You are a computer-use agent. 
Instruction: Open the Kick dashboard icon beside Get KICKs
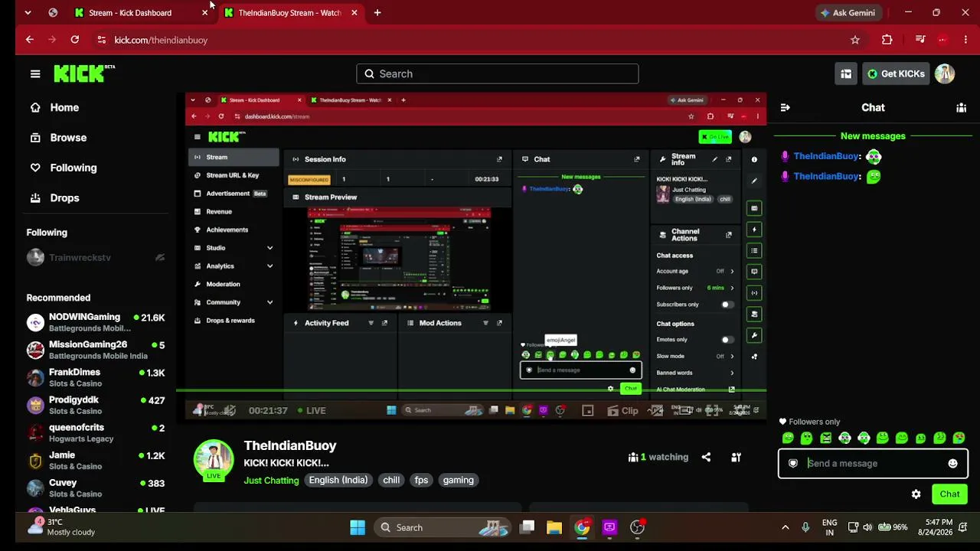pyautogui.click(x=846, y=73)
